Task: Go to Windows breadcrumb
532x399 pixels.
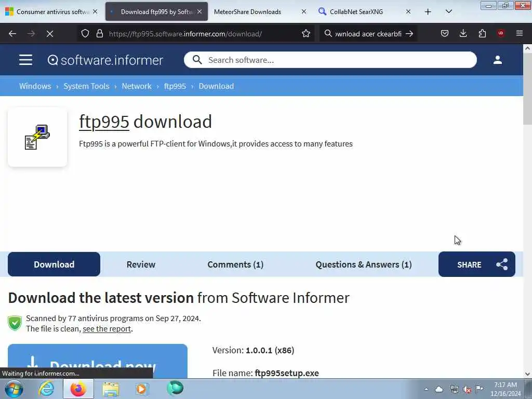Action: click(35, 86)
